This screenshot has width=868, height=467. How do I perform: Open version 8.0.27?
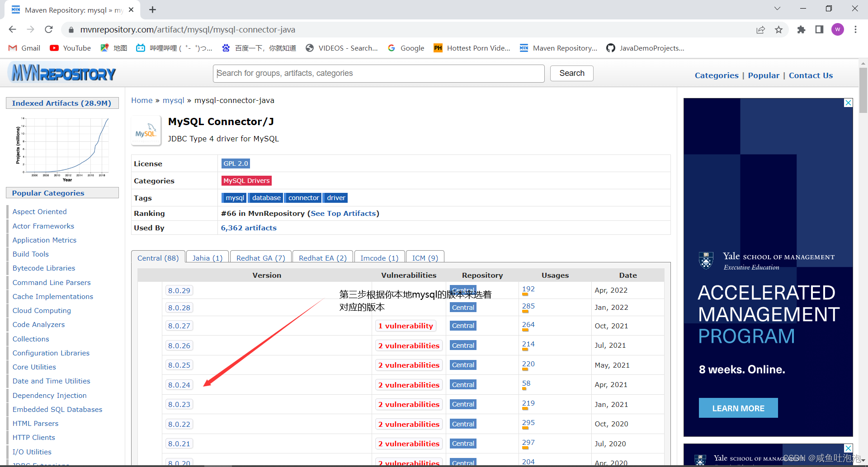click(179, 326)
